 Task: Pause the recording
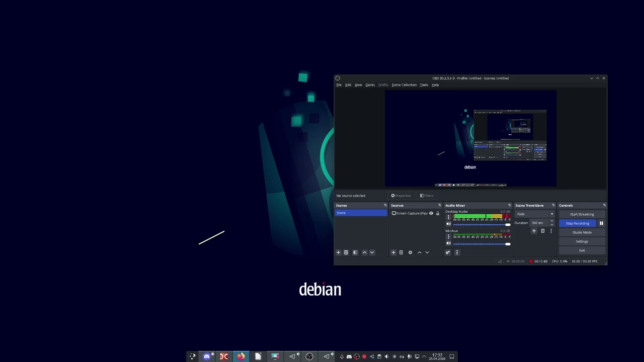click(x=601, y=223)
